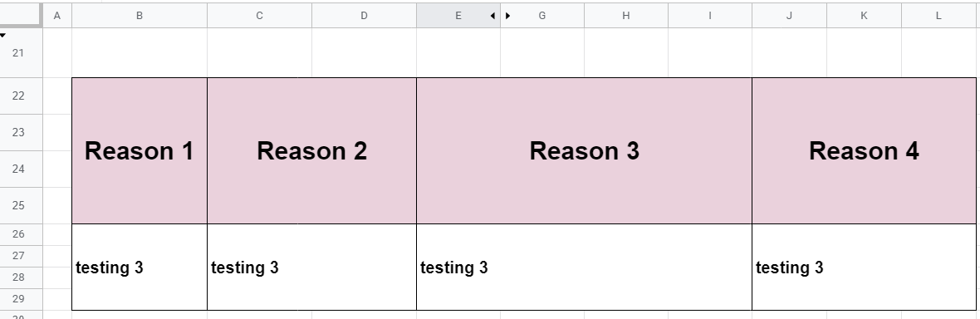Select column B header
The width and height of the screenshot is (980, 319).
coord(140,16)
